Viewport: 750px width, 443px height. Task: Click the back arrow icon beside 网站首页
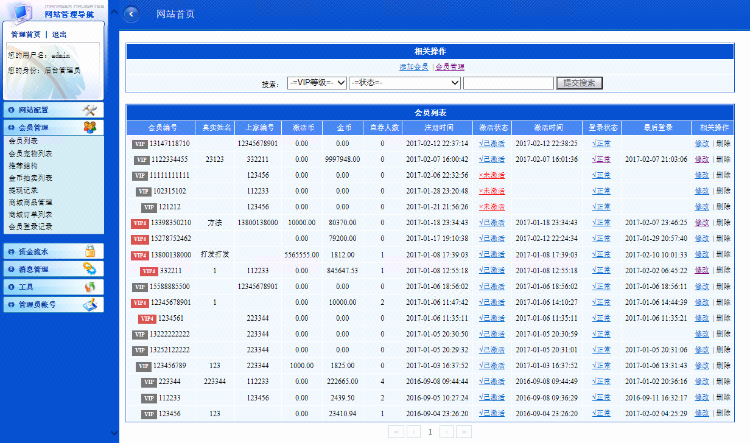coord(132,14)
